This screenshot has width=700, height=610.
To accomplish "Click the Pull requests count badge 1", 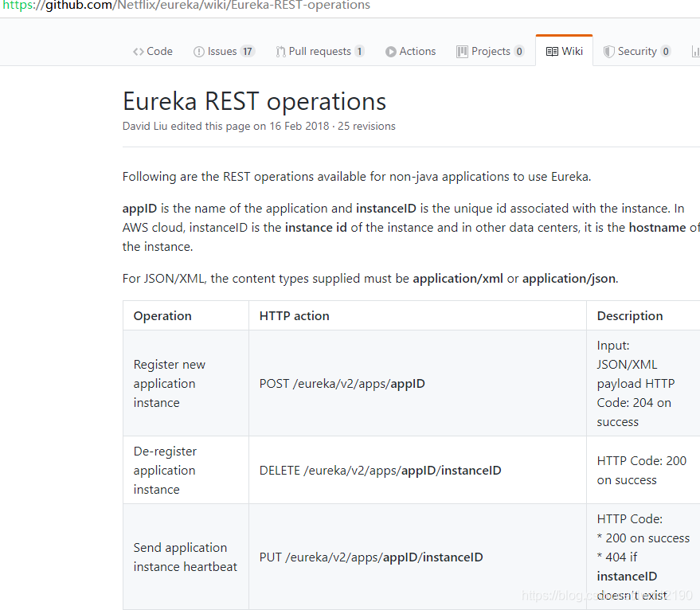I will 359,52.
